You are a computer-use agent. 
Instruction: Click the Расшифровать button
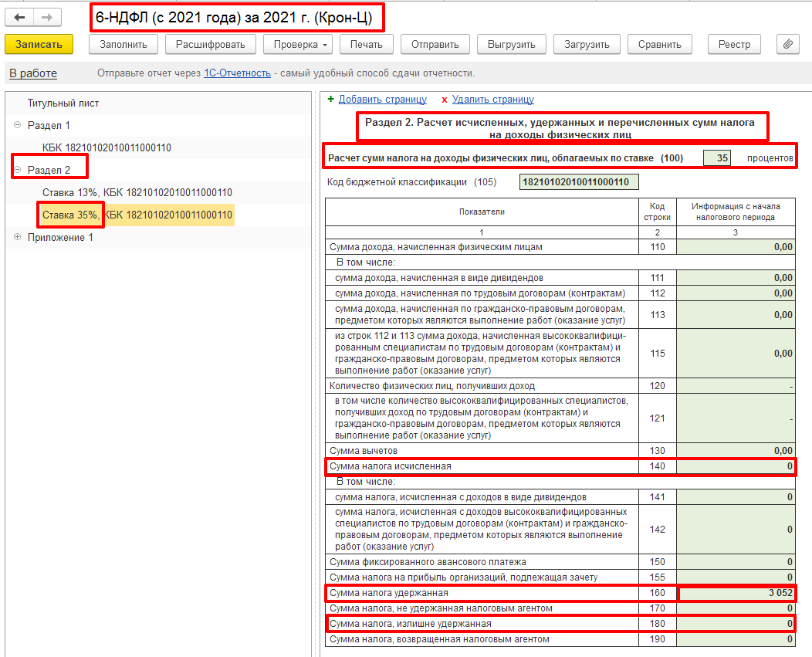point(210,44)
